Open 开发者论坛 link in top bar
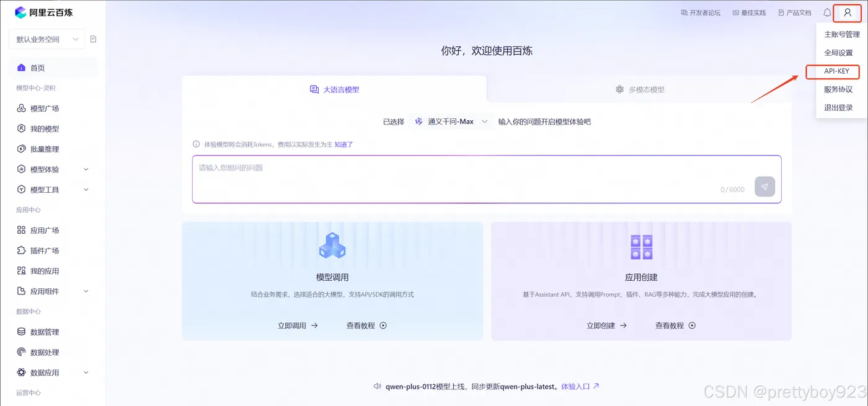The width and height of the screenshot is (868, 406). [x=701, y=12]
